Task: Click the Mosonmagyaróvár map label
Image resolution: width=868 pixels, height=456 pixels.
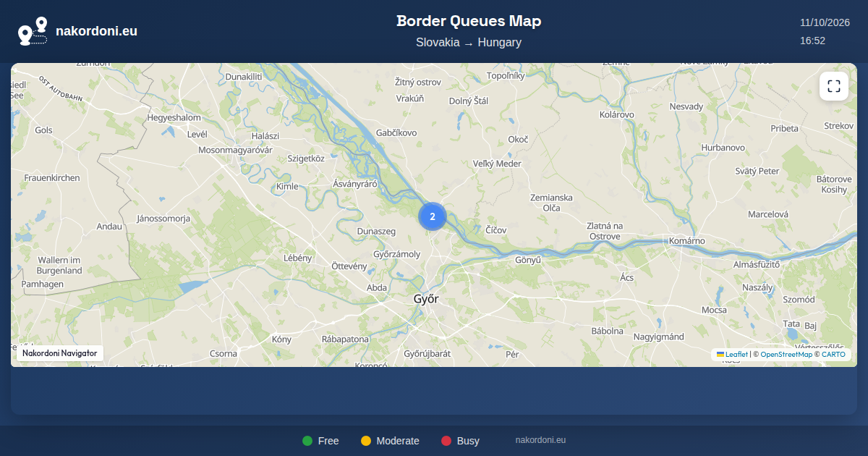Action: 235,150
